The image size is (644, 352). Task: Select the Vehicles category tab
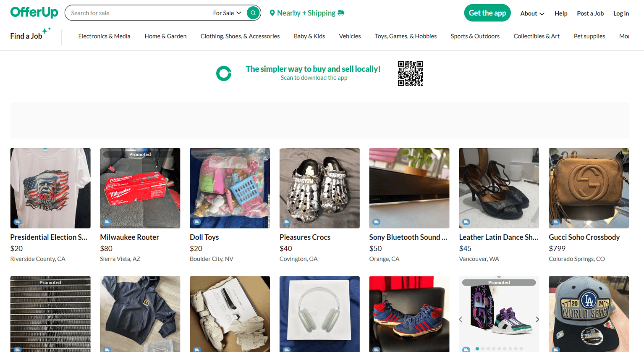pyautogui.click(x=349, y=36)
